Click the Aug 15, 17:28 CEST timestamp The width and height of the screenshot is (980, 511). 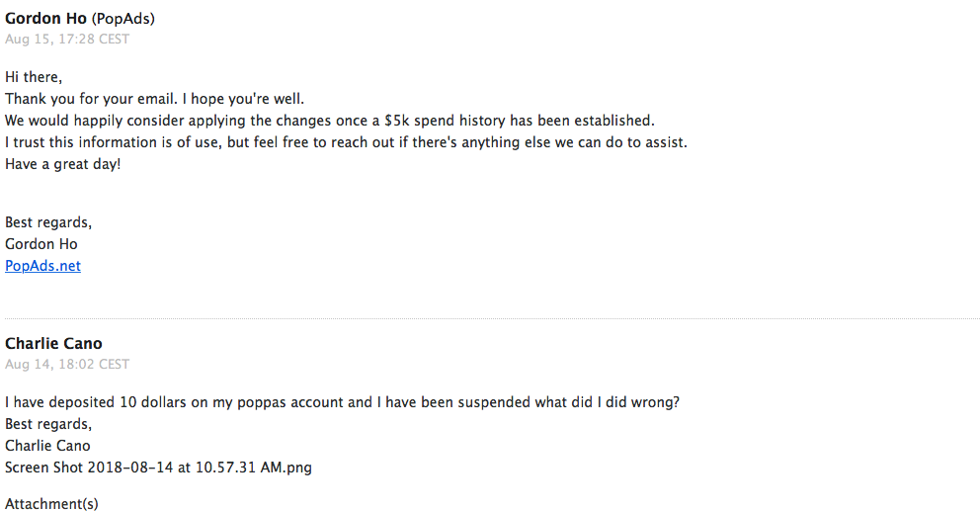[67, 40]
